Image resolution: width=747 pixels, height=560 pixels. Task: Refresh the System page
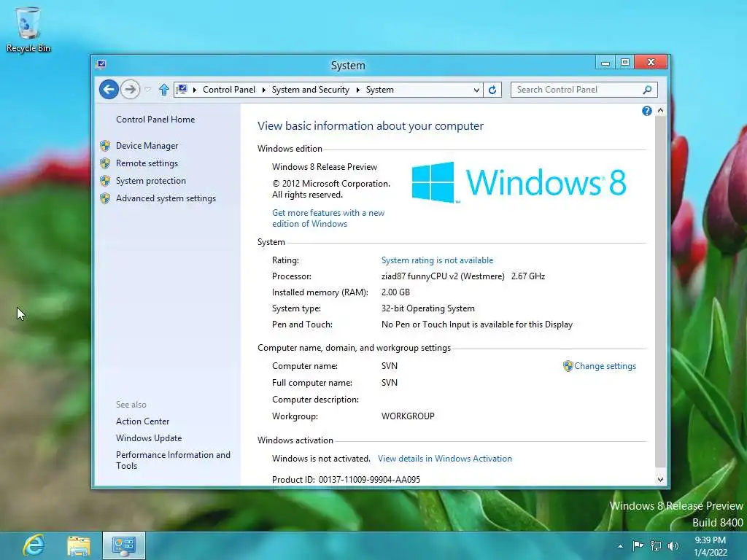(492, 90)
